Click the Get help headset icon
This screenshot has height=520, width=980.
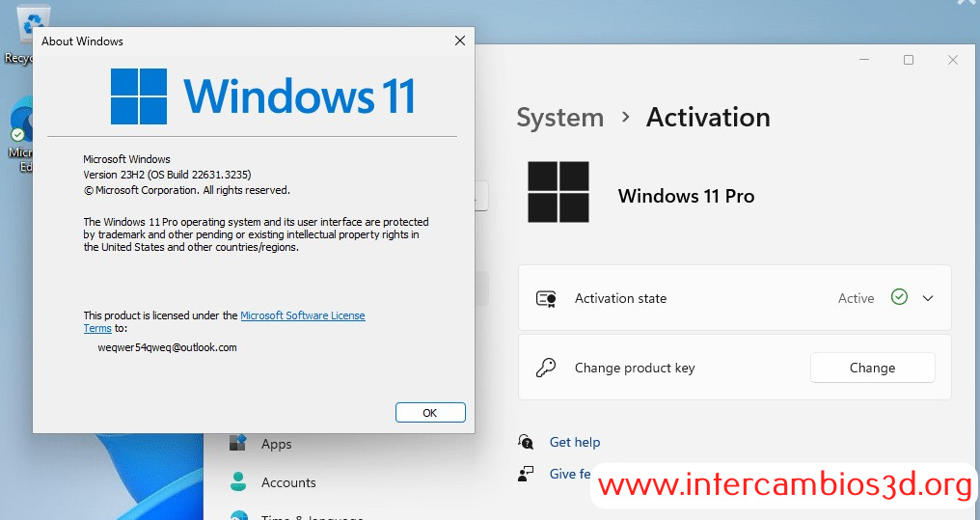coord(526,441)
